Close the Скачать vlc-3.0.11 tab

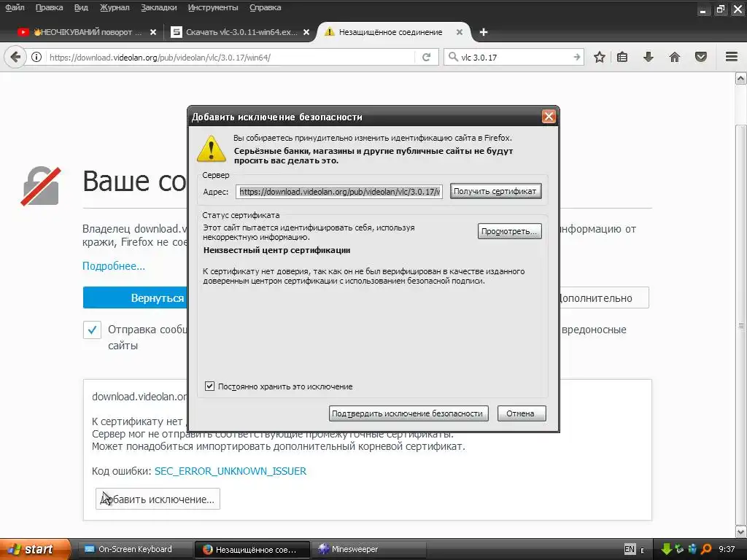(x=306, y=32)
